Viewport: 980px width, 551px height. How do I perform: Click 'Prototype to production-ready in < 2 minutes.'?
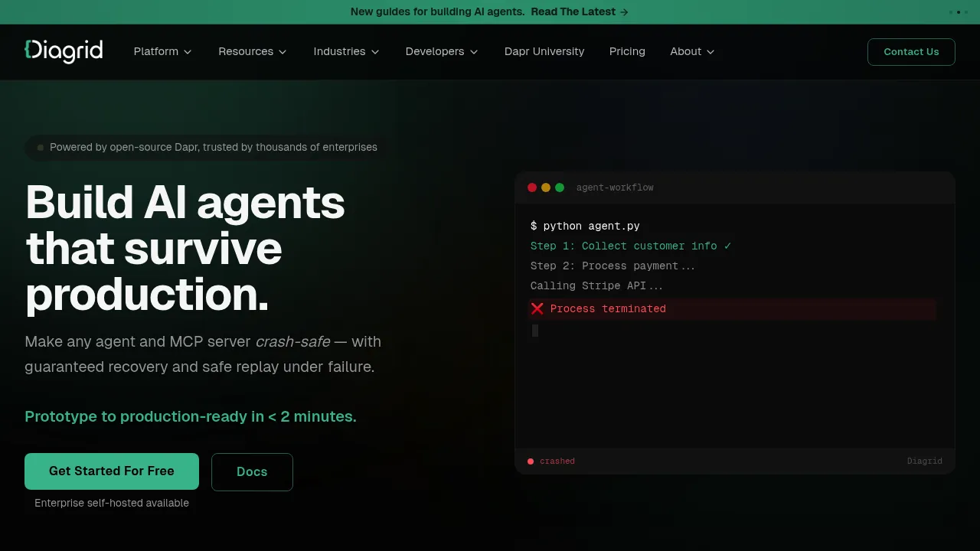click(x=191, y=416)
